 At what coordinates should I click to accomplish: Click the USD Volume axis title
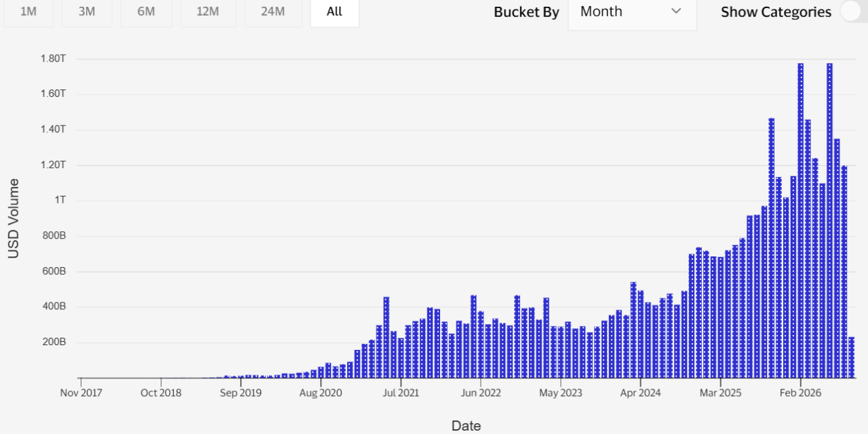pos(14,218)
